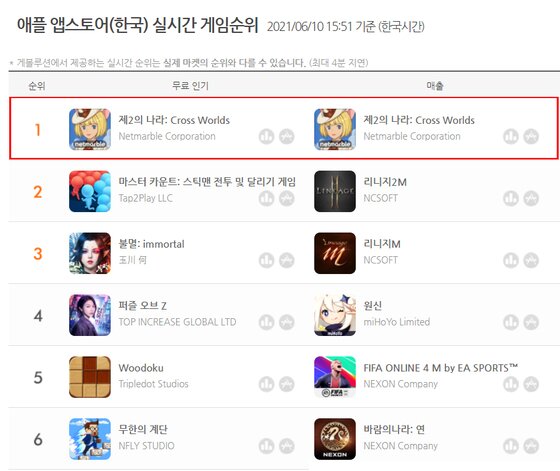
Task: Select the 원신 character icon
Action: 335,315
